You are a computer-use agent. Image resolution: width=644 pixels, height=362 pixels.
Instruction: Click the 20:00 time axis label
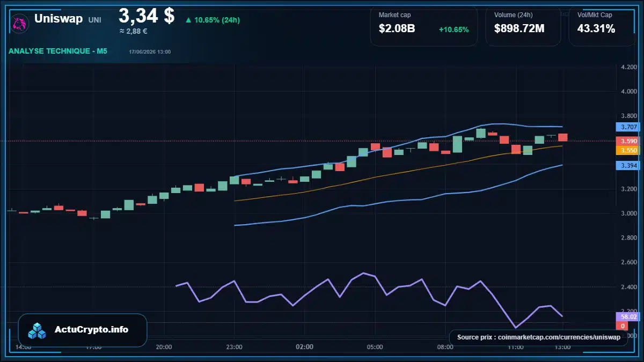point(164,348)
